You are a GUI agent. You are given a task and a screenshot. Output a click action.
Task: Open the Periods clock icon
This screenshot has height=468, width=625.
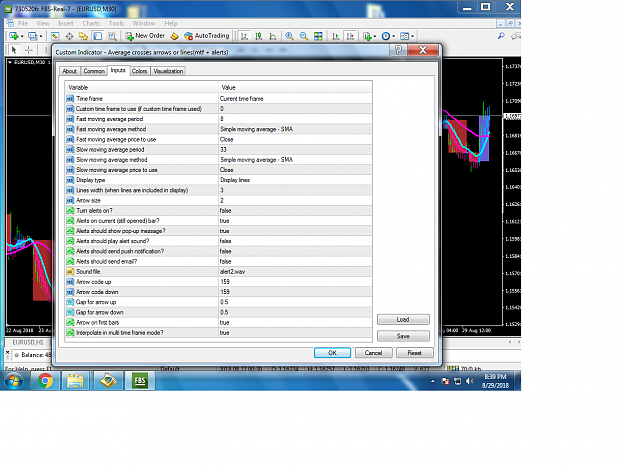385,36
